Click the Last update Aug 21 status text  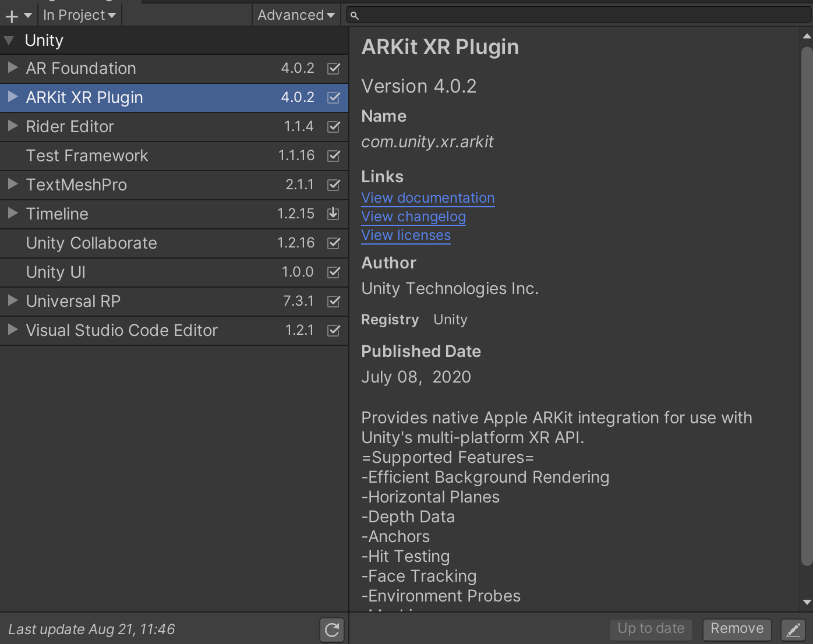point(91,629)
